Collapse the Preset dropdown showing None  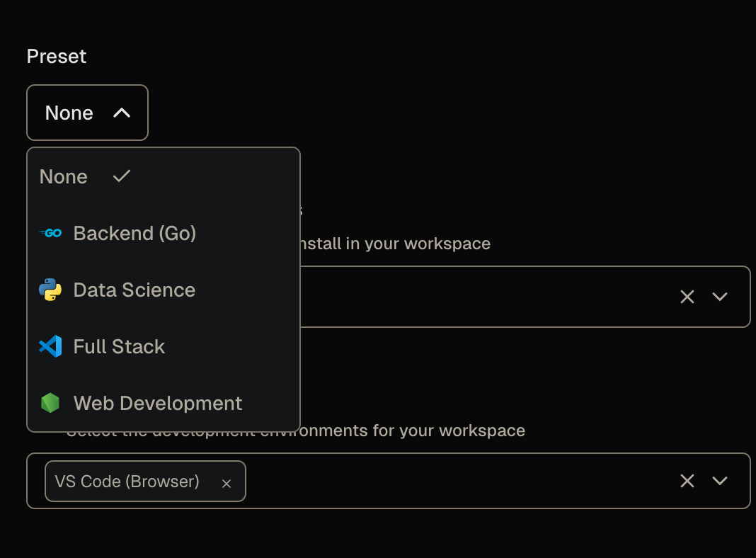click(87, 113)
